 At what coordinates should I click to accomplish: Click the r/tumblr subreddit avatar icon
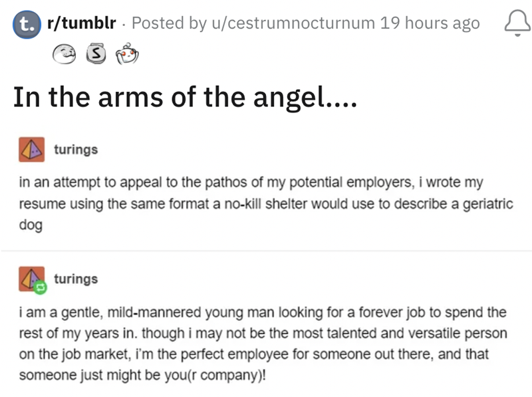[x=25, y=24]
